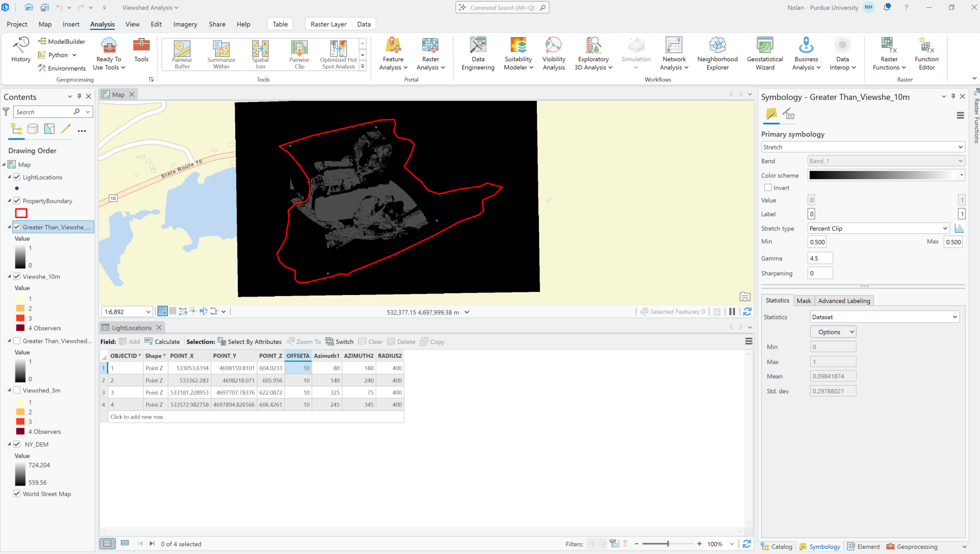Switch Contents to List By Selection
The image size is (980, 554).
coord(49,129)
